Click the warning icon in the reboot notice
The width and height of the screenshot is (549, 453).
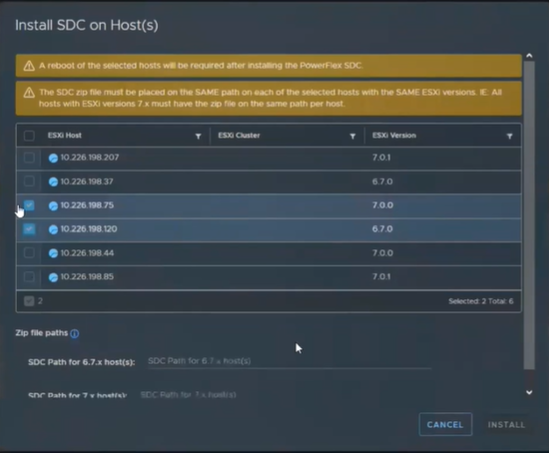[29, 66]
